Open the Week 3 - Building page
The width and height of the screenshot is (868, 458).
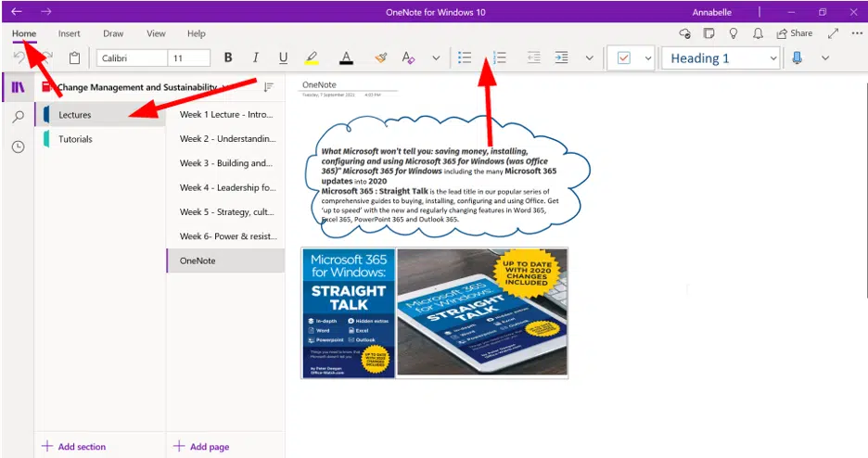(x=226, y=163)
